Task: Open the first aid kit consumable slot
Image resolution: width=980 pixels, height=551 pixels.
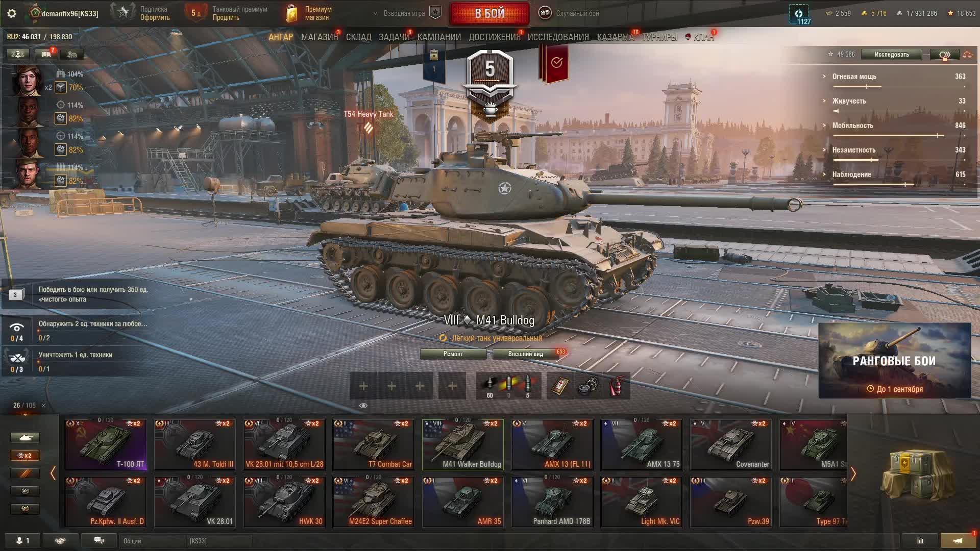Action: [560, 386]
